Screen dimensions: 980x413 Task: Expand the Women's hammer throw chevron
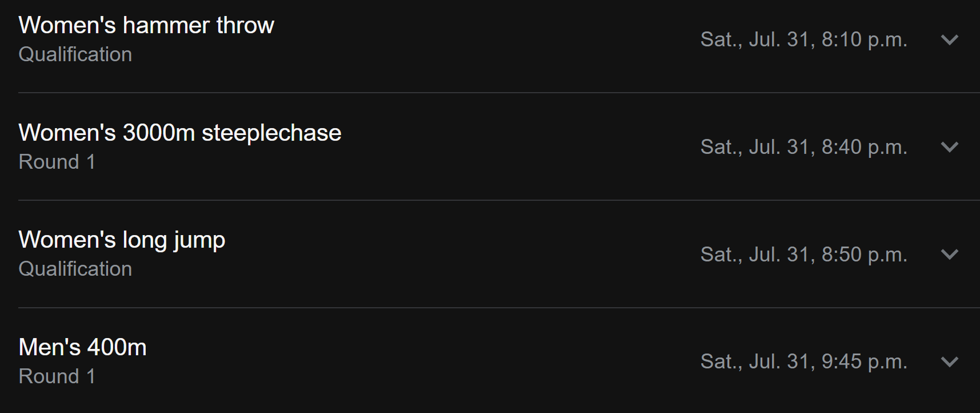click(949, 40)
